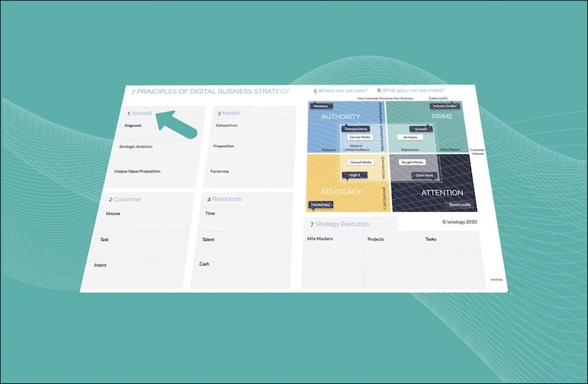Click the yellow ADVOCACY quadrant title
This screenshot has height=384, width=588.
341,192
